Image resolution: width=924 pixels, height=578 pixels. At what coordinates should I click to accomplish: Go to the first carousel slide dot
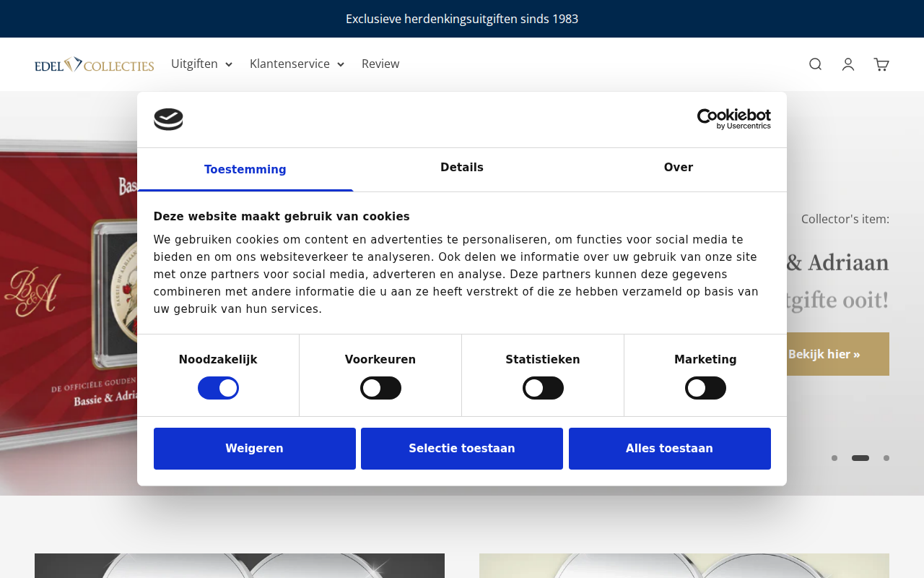[834, 458]
